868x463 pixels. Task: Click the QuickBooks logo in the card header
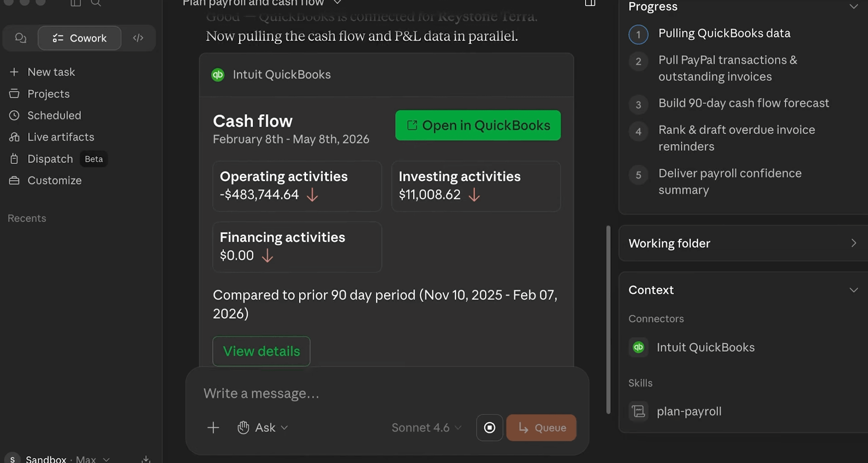218,75
